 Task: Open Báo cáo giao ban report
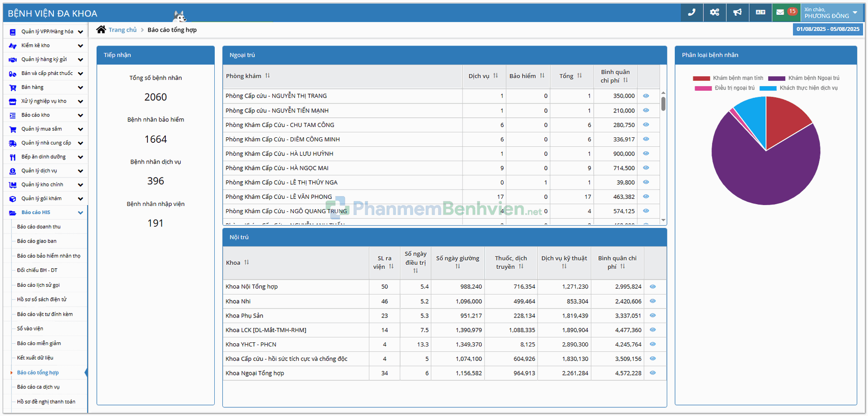[x=37, y=241]
